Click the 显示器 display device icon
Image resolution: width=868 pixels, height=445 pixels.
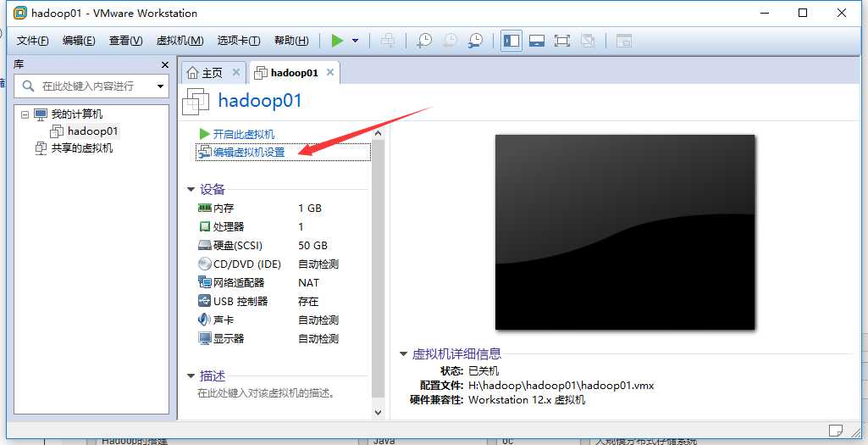point(205,338)
